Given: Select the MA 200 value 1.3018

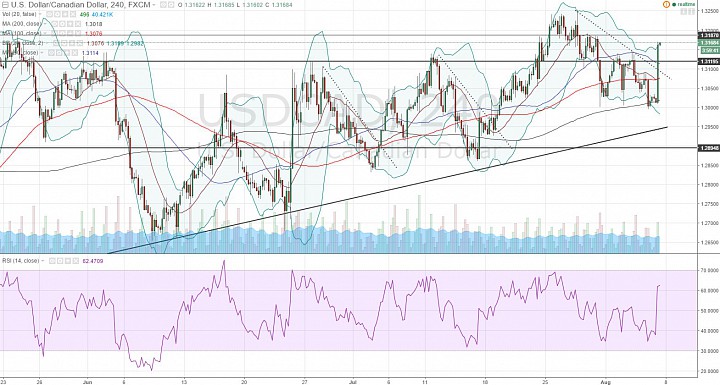Looking at the screenshot, I should tap(94, 24).
